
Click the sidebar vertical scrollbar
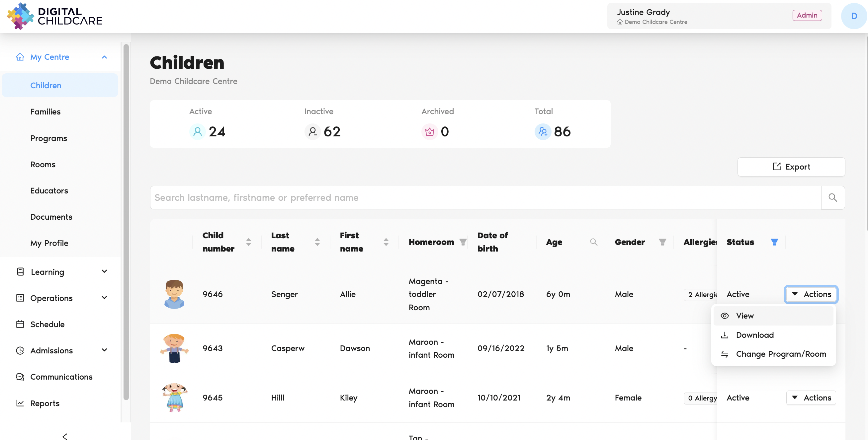[x=126, y=222]
